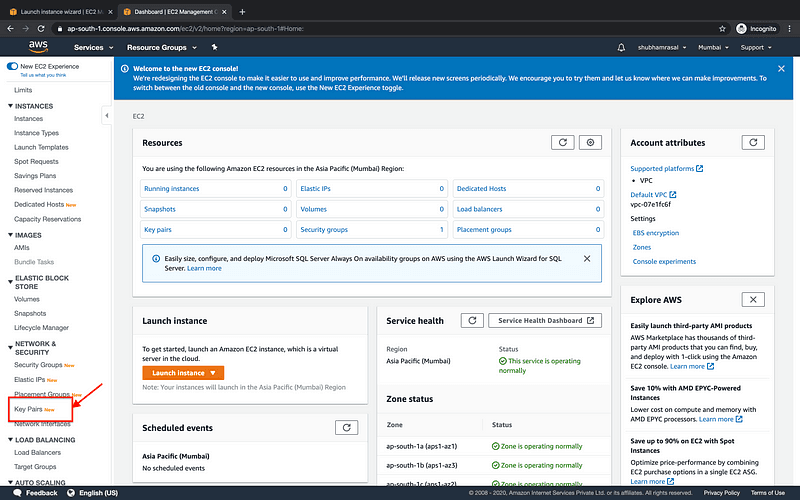Change language from English (US)

pos(93,493)
